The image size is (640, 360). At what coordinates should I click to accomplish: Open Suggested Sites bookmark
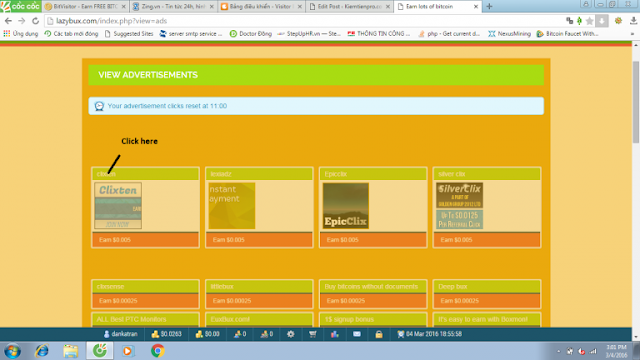pyautogui.click(x=129, y=34)
